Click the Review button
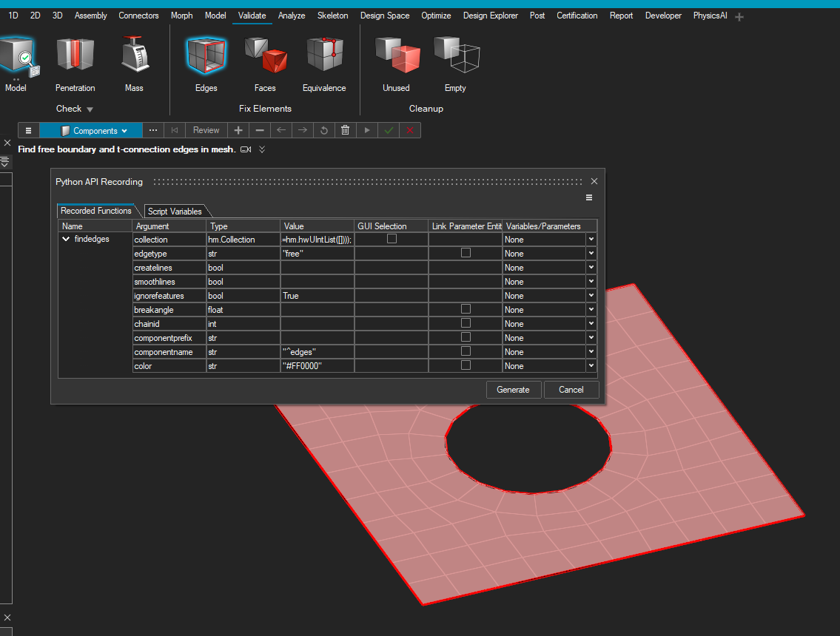This screenshot has width=840, height=636. [206, 130]
